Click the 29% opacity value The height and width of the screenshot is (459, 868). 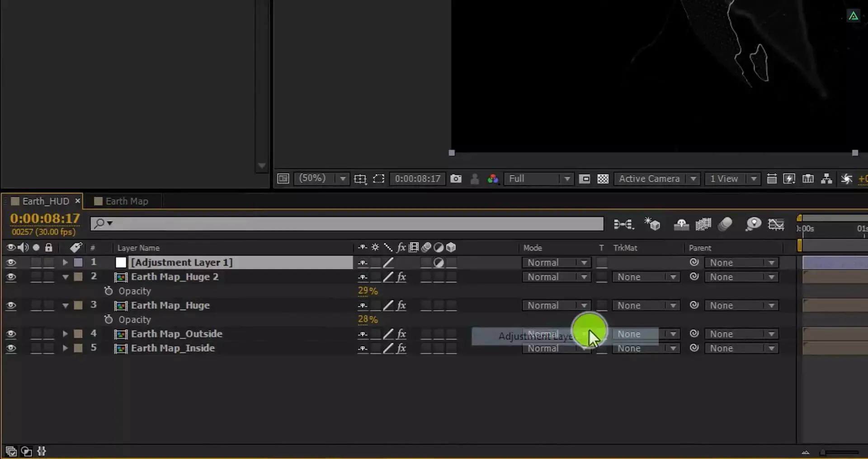(368, 291)
